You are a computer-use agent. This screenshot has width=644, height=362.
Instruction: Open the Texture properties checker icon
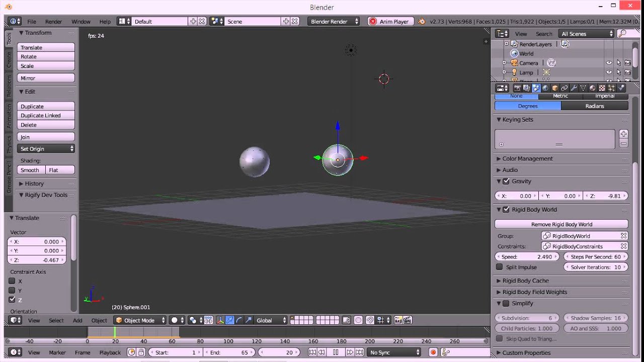[602, 88]
